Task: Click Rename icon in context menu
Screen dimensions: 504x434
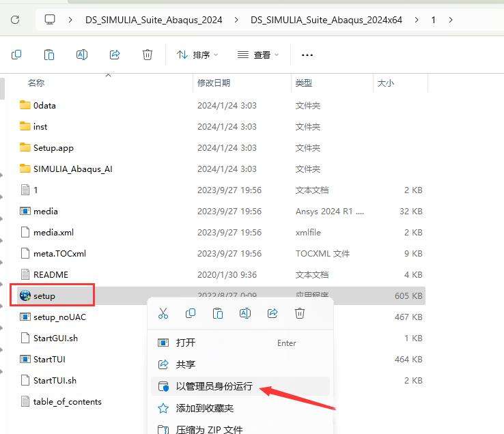Action: pos(245,313)
